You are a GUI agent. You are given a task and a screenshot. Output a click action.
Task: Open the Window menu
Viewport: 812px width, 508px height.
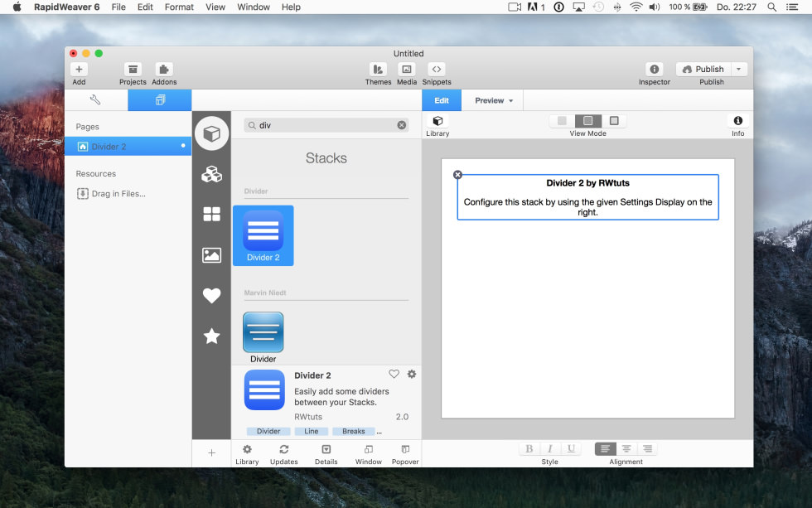254,7
